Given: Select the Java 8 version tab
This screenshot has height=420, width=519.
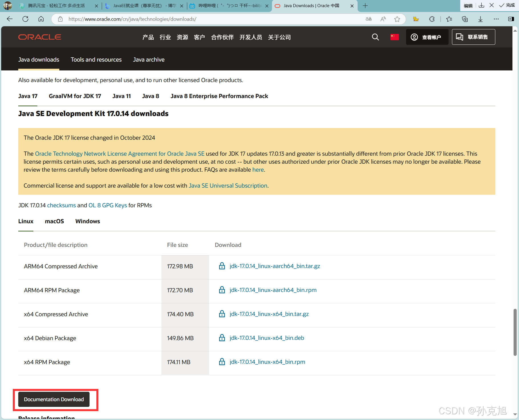Looking at the screenshot, I should (x=151, y=96).
